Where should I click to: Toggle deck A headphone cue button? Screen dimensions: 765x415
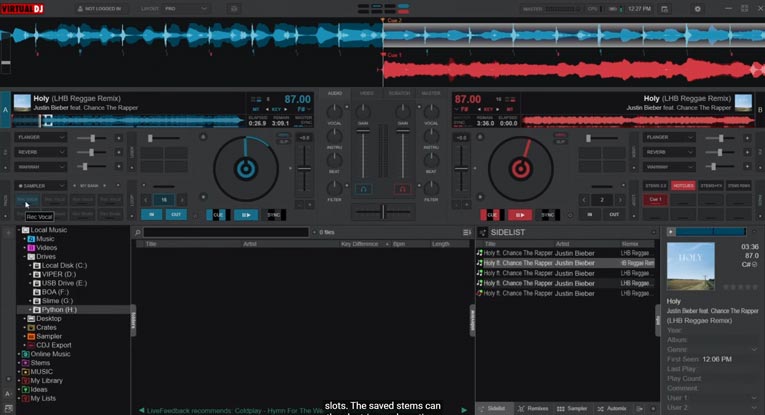pyautogui.click(x=363, y=189)
